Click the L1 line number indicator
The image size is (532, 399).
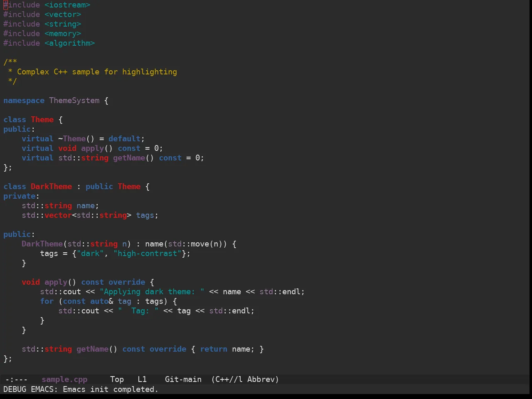142,379
